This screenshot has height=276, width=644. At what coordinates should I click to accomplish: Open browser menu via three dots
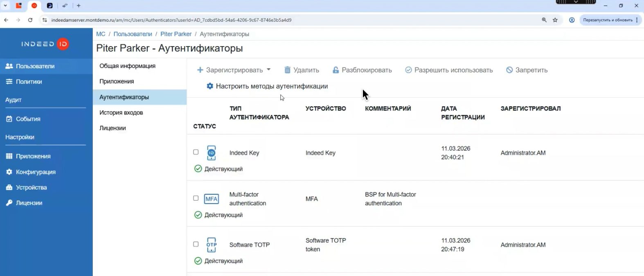(x=637, y=20)
